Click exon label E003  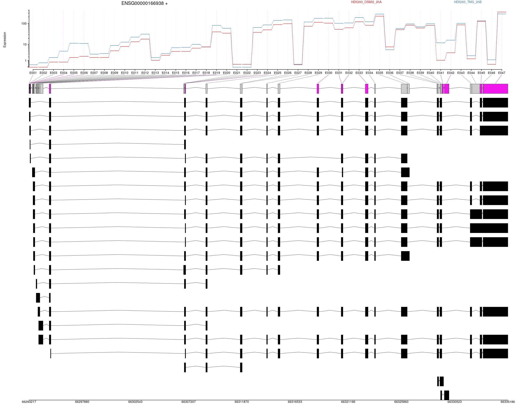coord(53,73)
